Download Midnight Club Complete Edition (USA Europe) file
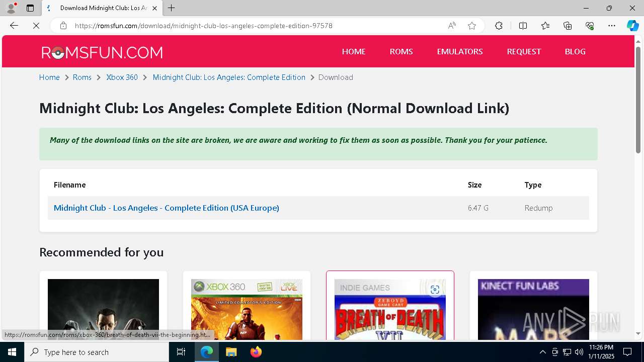The height and width of the screenshot is (362, 644). (167, 208)
